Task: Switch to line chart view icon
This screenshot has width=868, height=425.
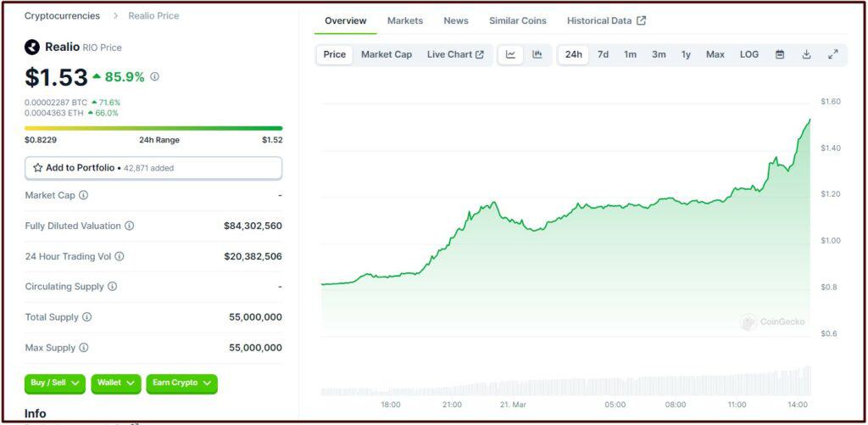Action: (x=510, y=54)
